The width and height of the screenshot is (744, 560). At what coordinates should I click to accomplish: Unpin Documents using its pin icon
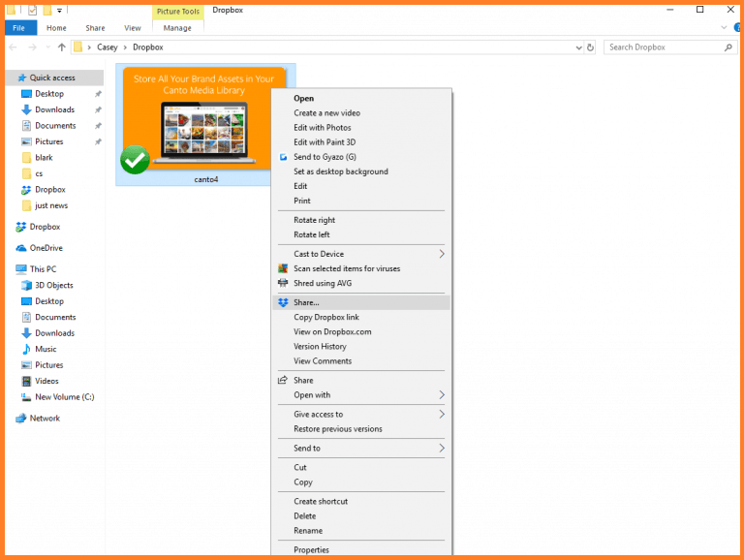98,126
